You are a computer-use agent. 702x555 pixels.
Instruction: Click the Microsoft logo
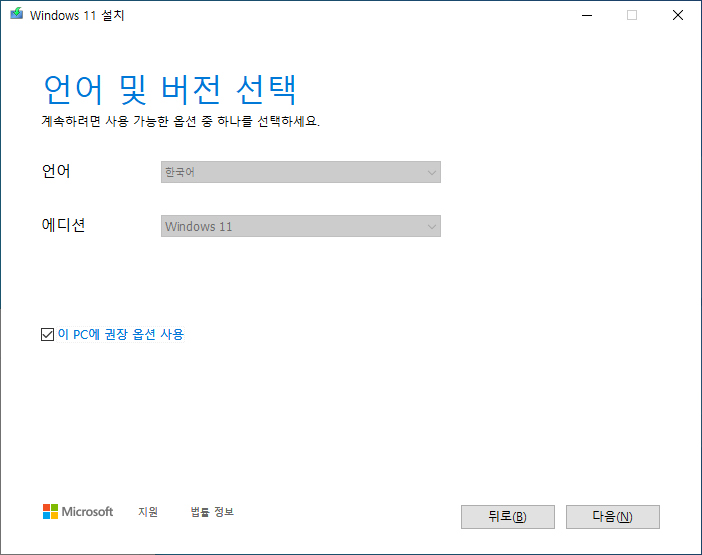(x=78, y=511)
